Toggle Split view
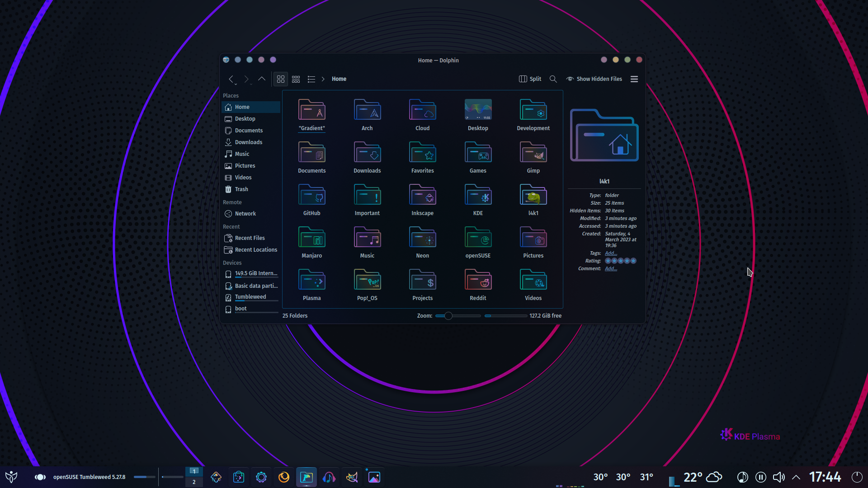868x488 pixels. [x=530, y=79]
